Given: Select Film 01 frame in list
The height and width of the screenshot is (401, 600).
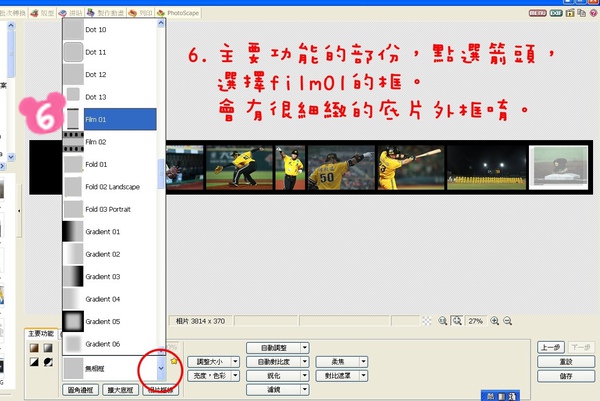Looking at the screenshot, I should tap(109, 119).
